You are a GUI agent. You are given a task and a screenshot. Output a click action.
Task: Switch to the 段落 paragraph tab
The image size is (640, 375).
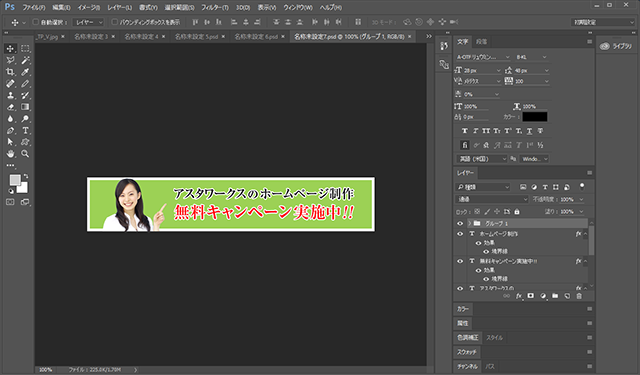(482, 42)
